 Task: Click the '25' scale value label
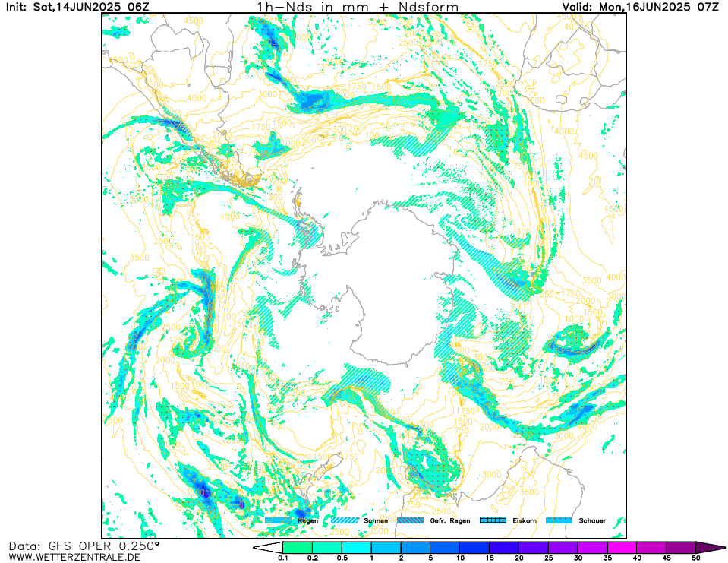(549, 558)
